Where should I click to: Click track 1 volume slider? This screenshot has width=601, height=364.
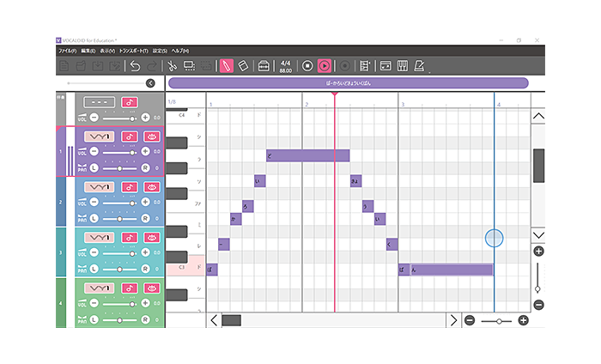(119, 152)
